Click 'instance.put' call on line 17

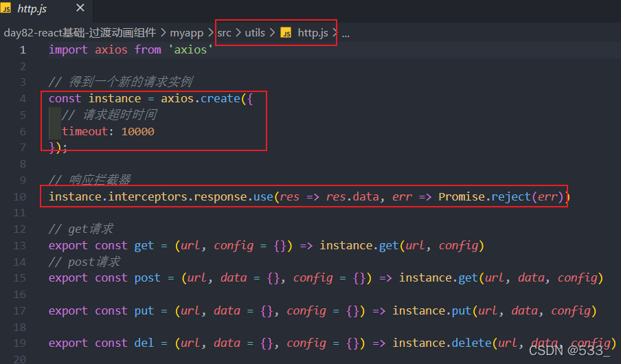click(431, 311)
